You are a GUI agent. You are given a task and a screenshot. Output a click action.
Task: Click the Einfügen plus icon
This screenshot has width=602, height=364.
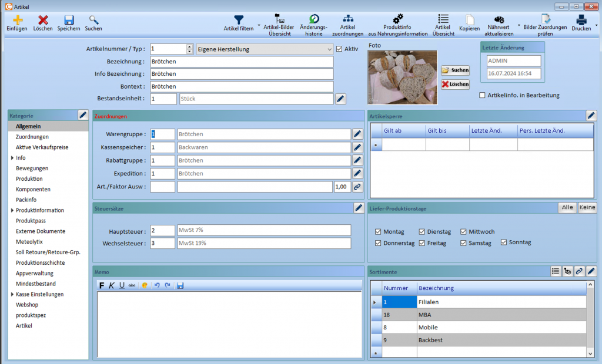pyautogui.click(x=16, y=20)
